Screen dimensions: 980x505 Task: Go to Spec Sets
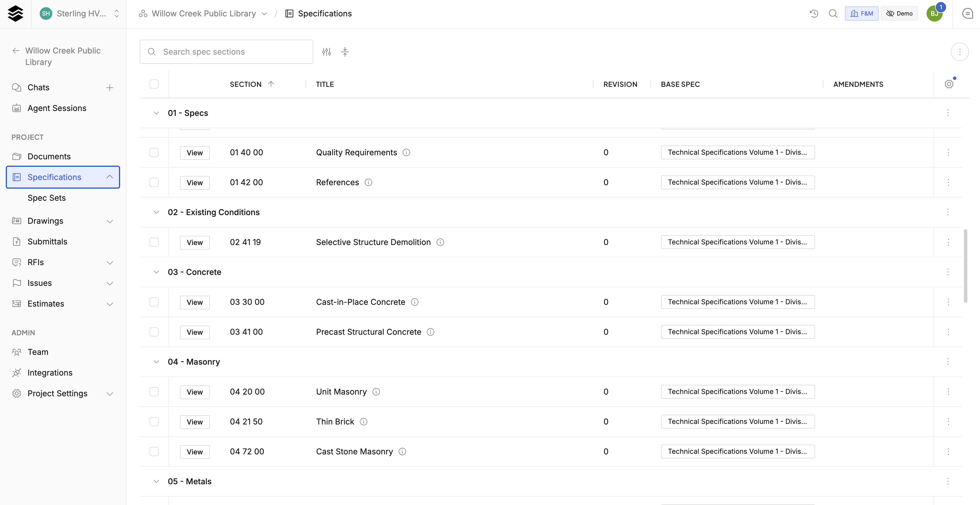pos(47,198)
